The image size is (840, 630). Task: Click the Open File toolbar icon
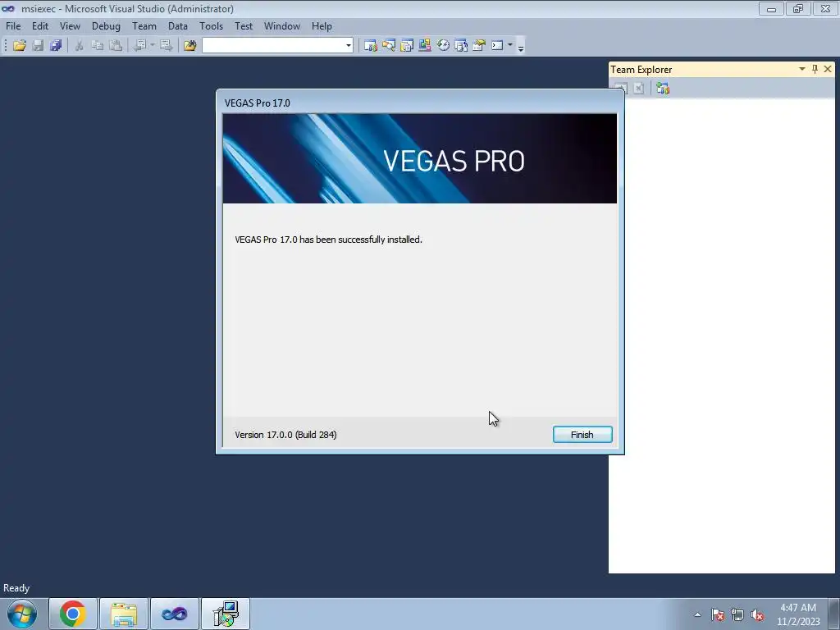coord(20,46)
